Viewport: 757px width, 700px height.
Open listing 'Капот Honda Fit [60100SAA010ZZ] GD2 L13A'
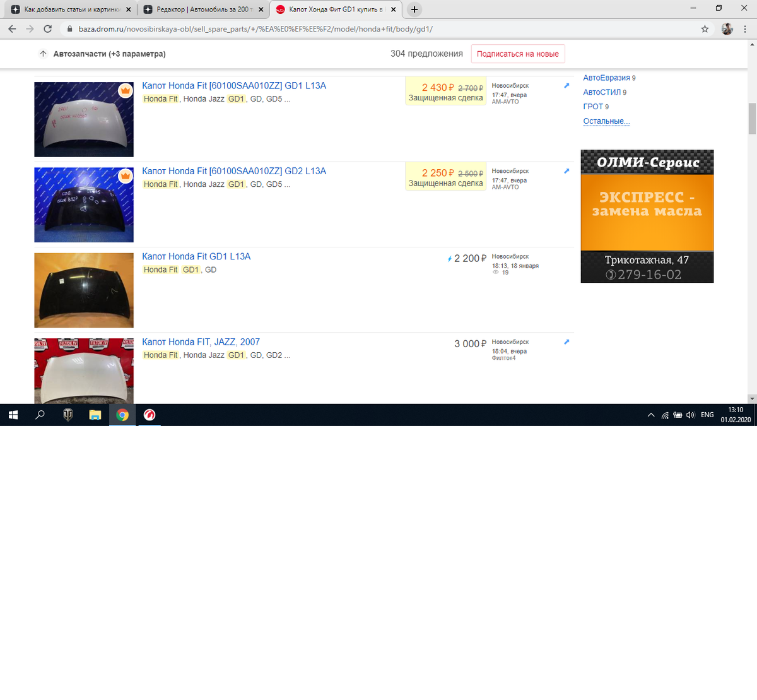(x=234, y=171)
